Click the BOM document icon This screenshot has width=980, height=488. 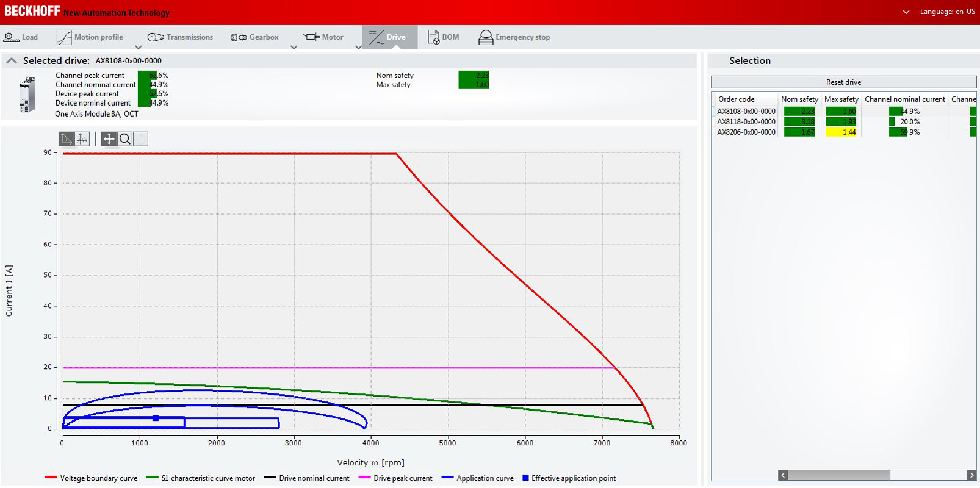433,37
